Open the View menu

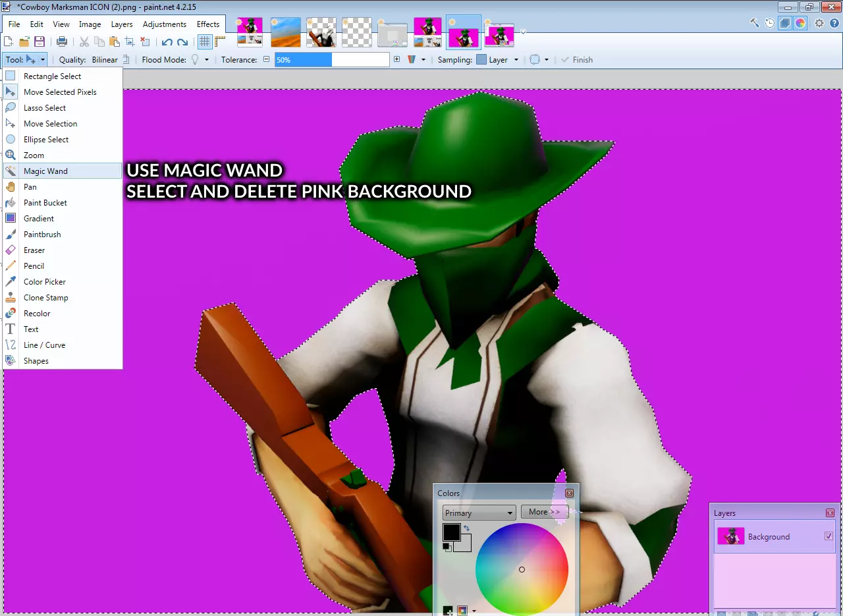61,24
